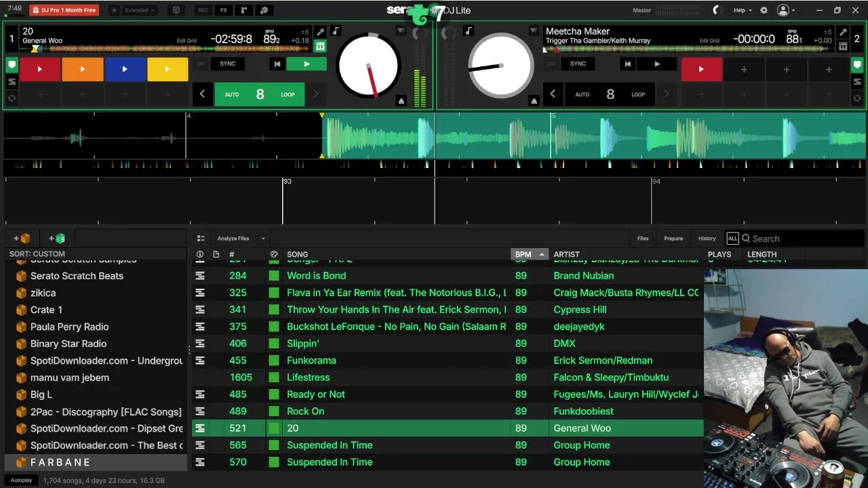Toggle sync OFF button on deck 1

tap(201, 64)
